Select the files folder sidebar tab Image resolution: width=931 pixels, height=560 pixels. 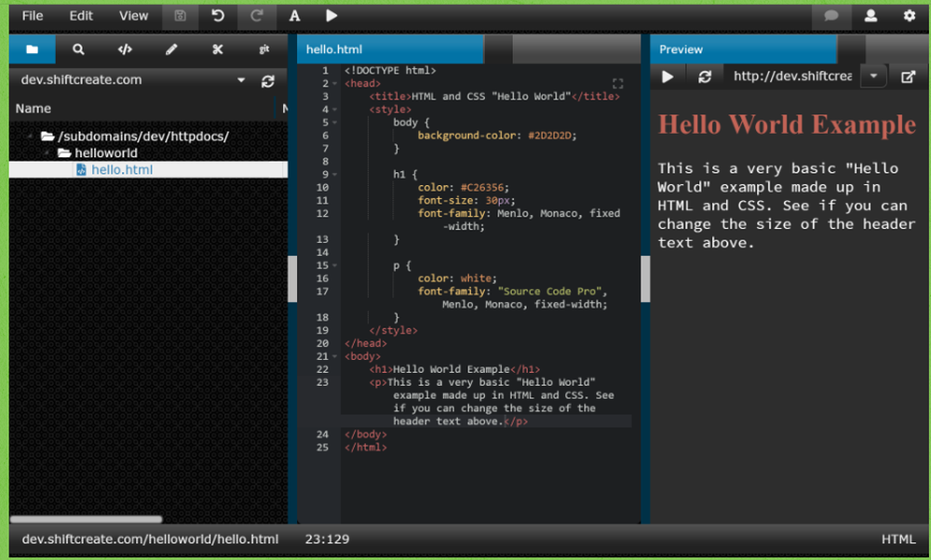(32, 49)
